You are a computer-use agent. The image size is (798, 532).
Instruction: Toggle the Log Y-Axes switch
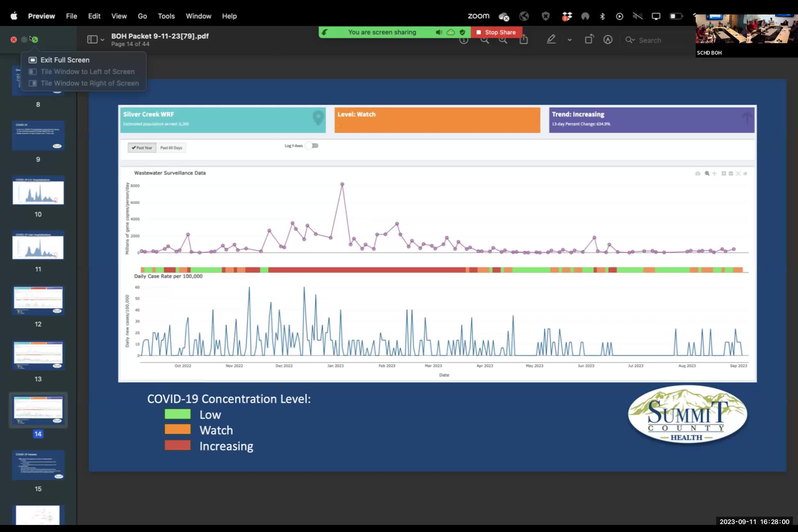311,145
